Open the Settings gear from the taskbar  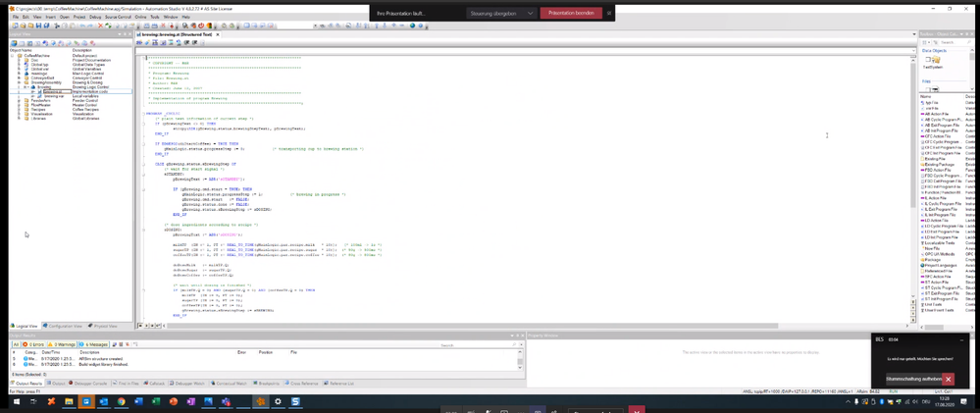pyautogui.click(x=279, y=401)
